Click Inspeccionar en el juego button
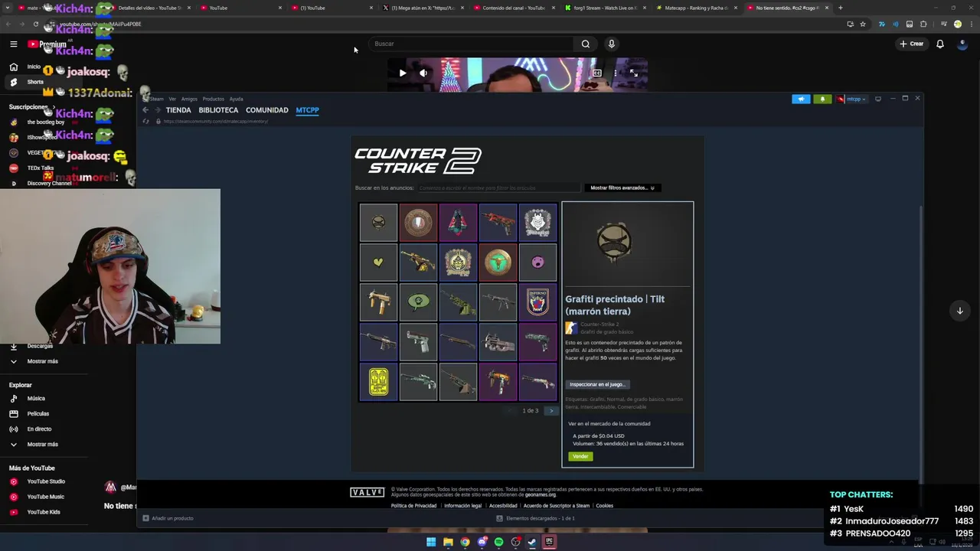 point(597,384)
